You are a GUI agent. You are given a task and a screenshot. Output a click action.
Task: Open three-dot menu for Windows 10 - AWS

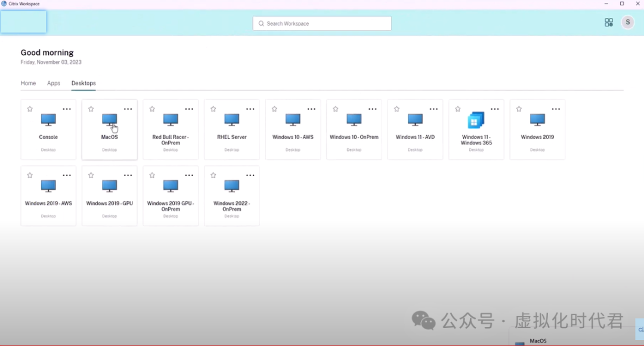pyautogui.click(x=311, y=109)
